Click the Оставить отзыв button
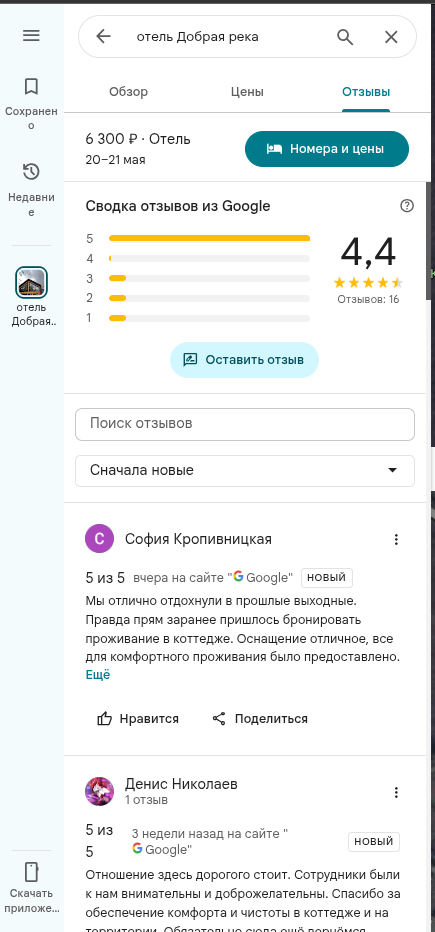Screen dimensions: 435x932 coord(244,360)
